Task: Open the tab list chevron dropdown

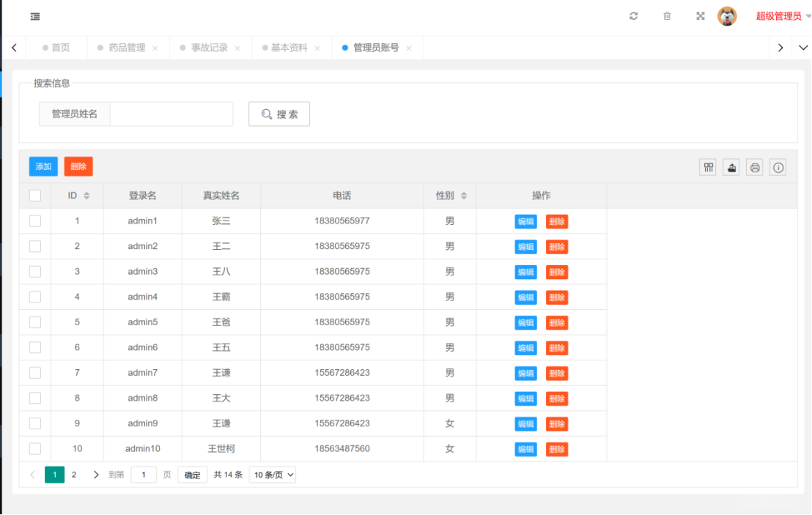Action: pos(802,48)
